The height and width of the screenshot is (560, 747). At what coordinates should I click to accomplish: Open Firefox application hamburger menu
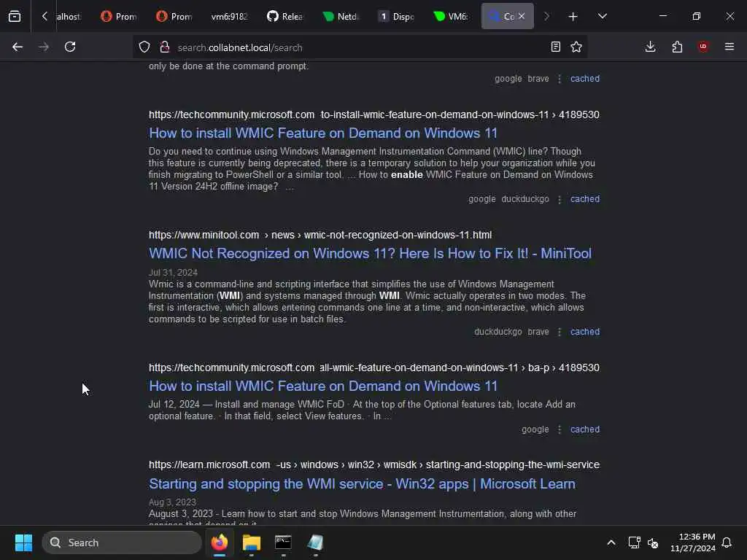pos(729,47)
